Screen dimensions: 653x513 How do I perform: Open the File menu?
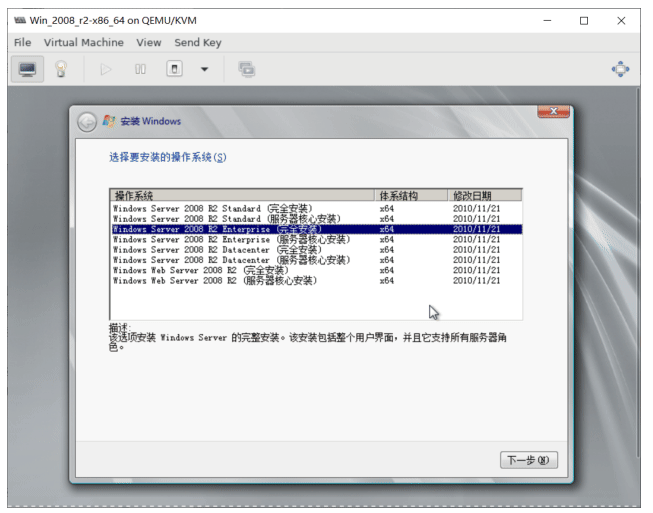[x=22, y=42]
